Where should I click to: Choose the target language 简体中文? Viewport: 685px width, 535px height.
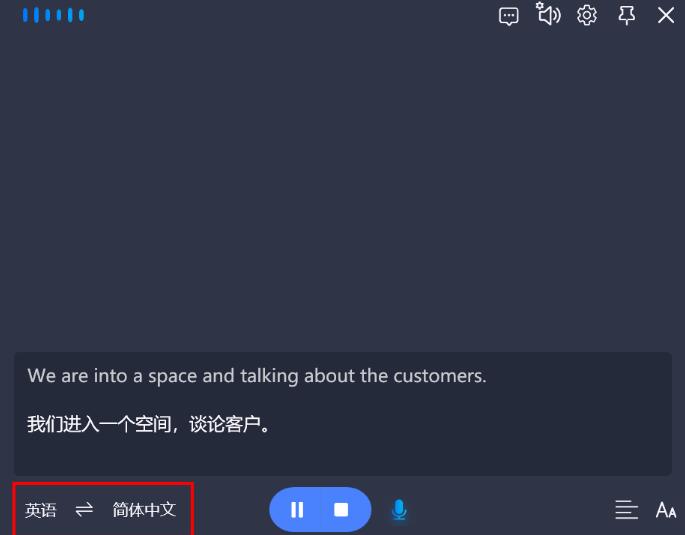point(144,510)
